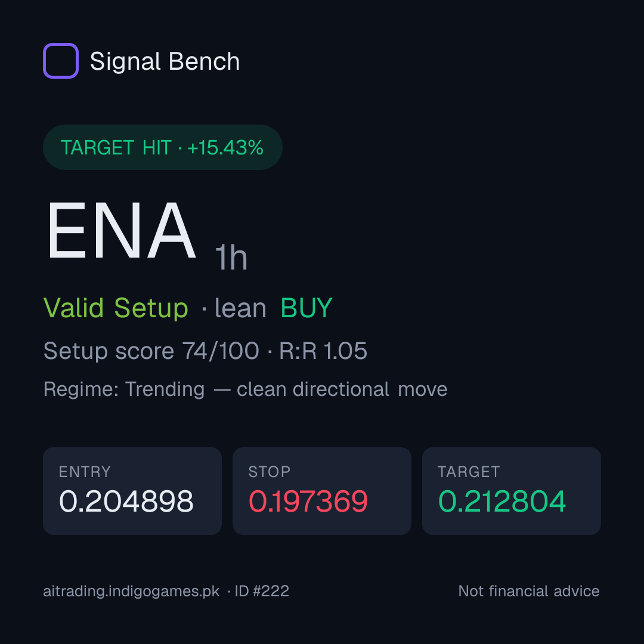Open the ENTRY price card
The image size is (644, 644).
(x=132, y=491)
